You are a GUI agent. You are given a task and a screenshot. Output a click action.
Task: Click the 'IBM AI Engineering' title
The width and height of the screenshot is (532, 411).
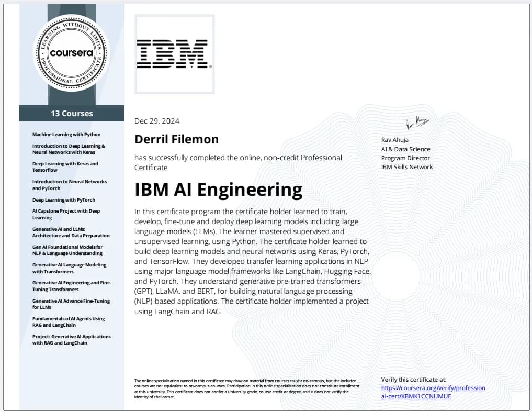[218, 190]
